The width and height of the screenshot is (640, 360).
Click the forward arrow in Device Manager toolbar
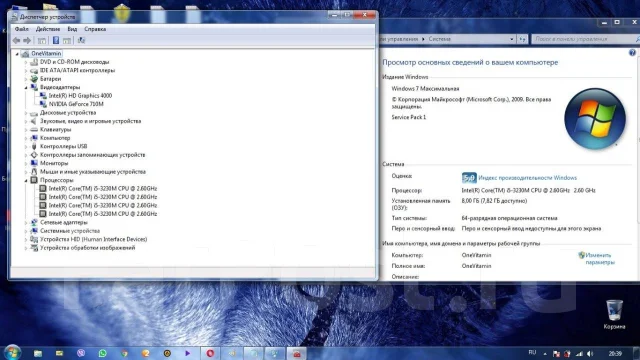27,40
